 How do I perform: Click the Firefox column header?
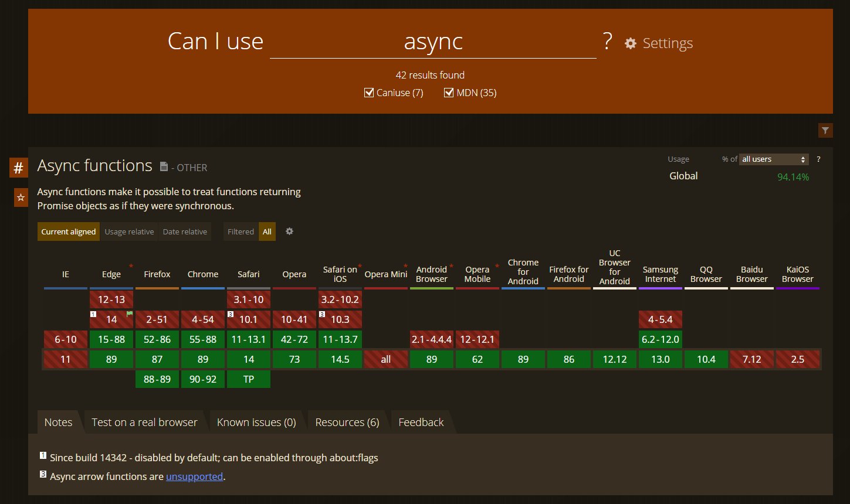(x=157, y=274)
